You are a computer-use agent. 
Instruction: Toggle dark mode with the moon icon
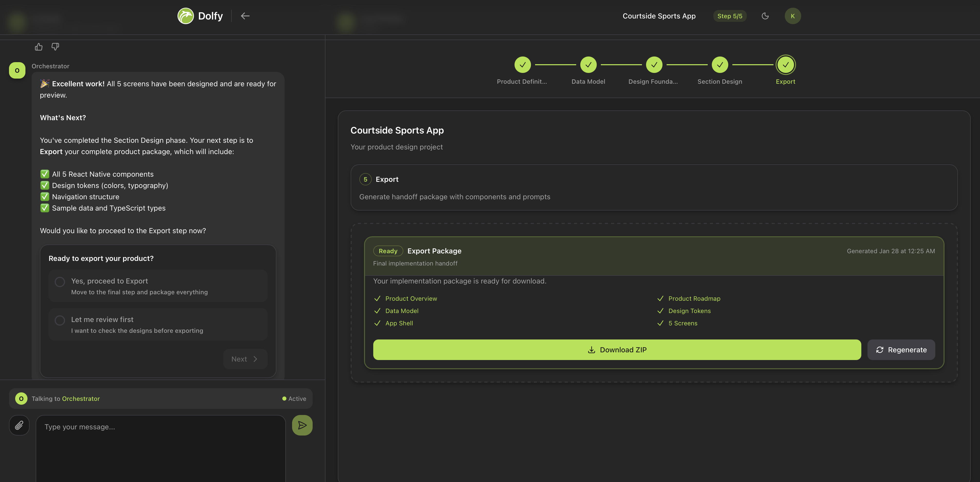(766, 16)
